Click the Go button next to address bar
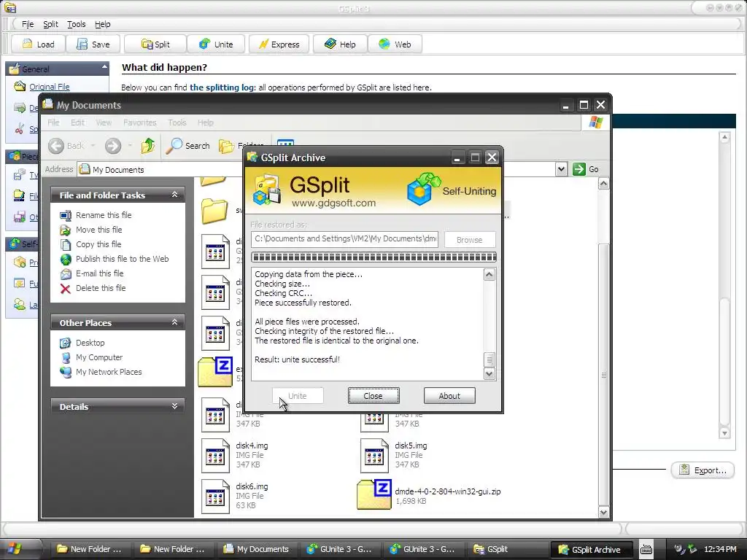 click(x=586, y=169)
